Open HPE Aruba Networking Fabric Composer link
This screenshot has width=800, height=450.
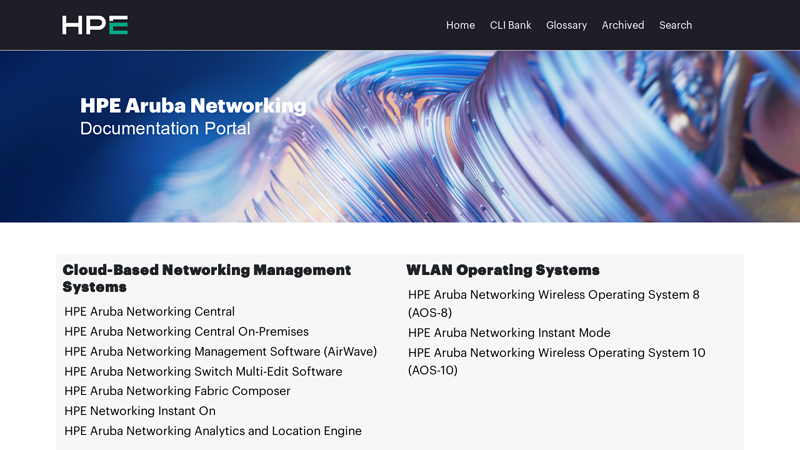tap(177, 391)
